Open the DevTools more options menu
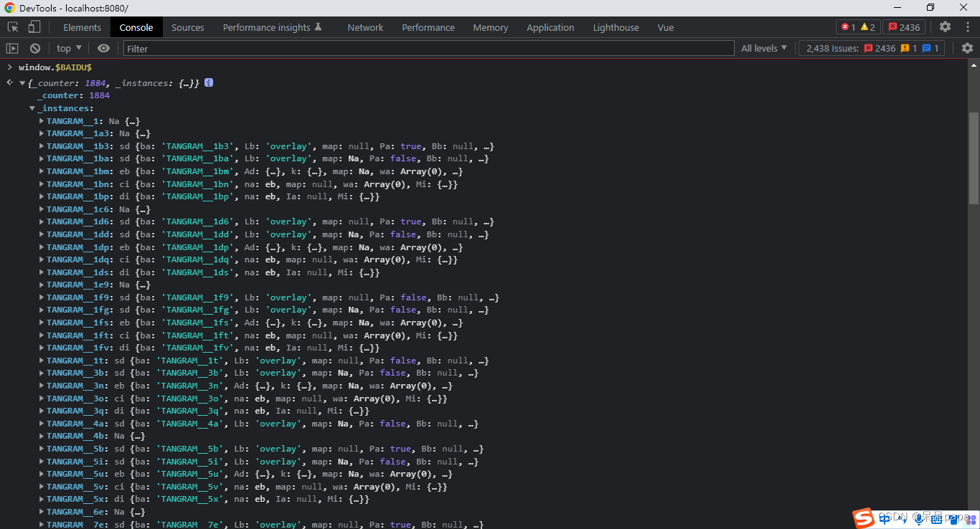Image resolution: width=980 pixels, height=529 pixels. (967, 27)
